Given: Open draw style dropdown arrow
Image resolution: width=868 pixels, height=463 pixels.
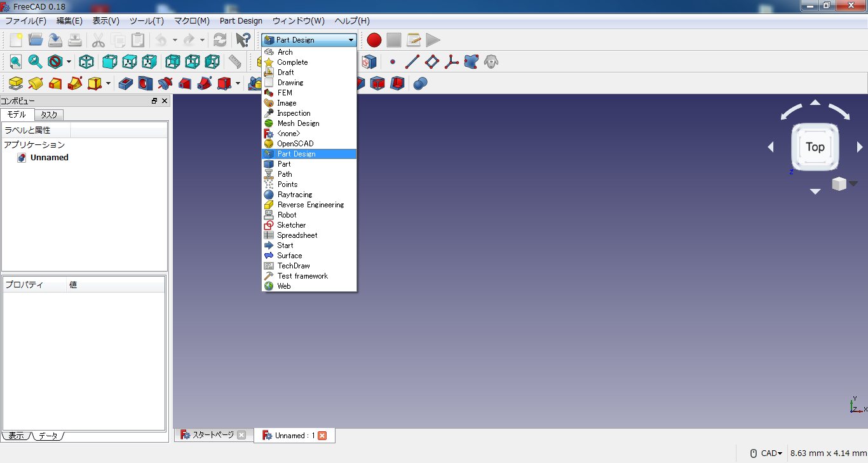Looking at the screenshot, I should (69, 62).
